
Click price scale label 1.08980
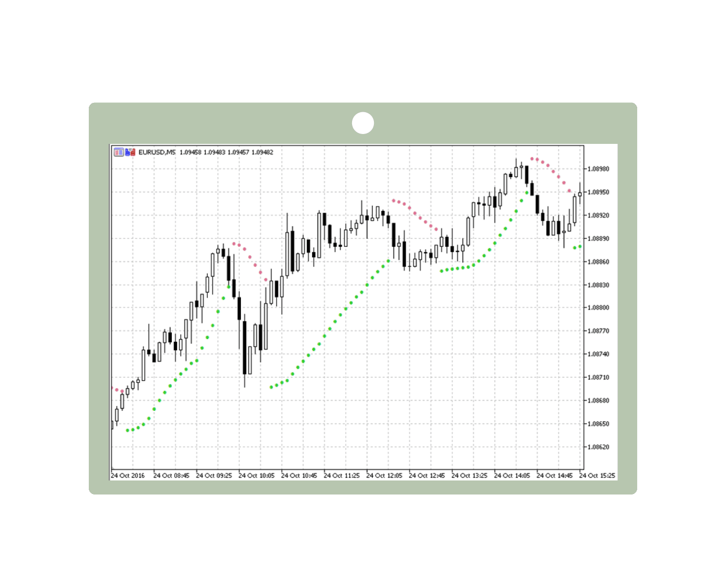tap(598, 169)
